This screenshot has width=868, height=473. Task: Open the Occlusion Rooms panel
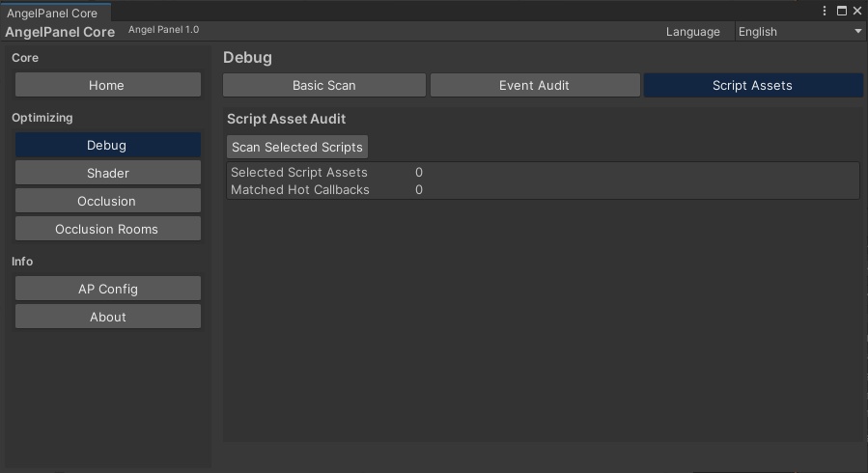click(x=107, y=229)
